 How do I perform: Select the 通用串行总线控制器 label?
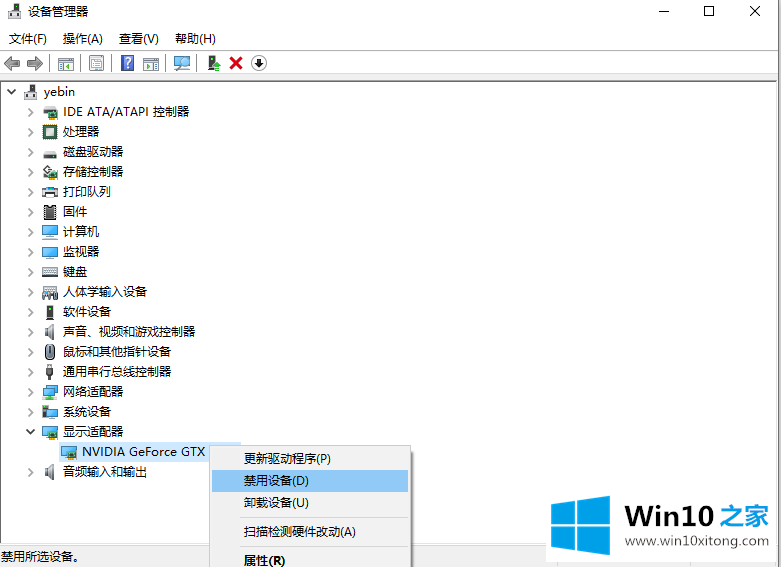click(x=117, y=372)
